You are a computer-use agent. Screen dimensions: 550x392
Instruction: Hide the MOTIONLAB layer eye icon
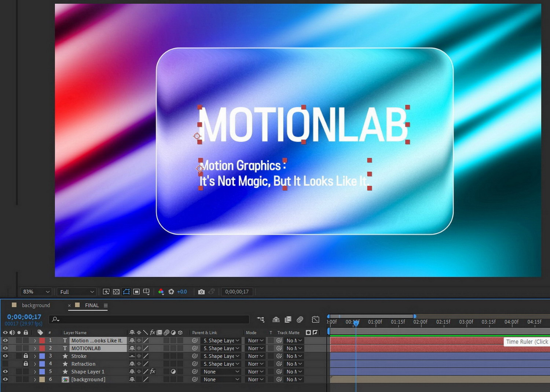point(5,348)
